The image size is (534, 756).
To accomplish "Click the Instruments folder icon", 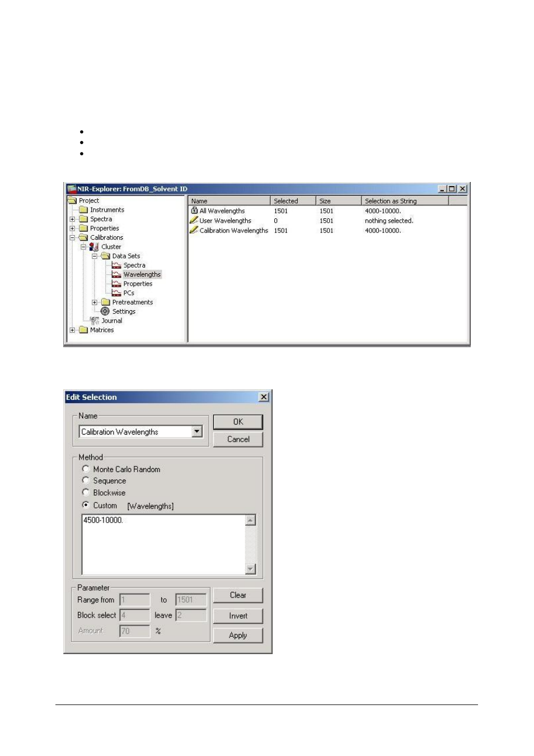I will (83, 210).
